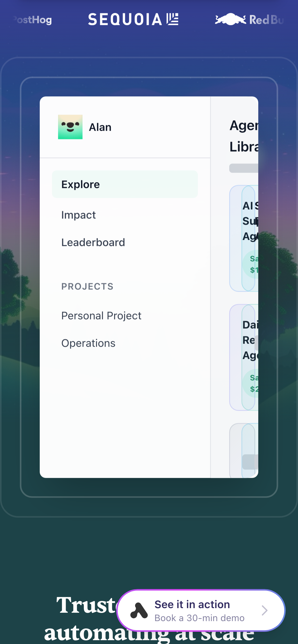Click the Alan workspace name

tap(100, 127)
